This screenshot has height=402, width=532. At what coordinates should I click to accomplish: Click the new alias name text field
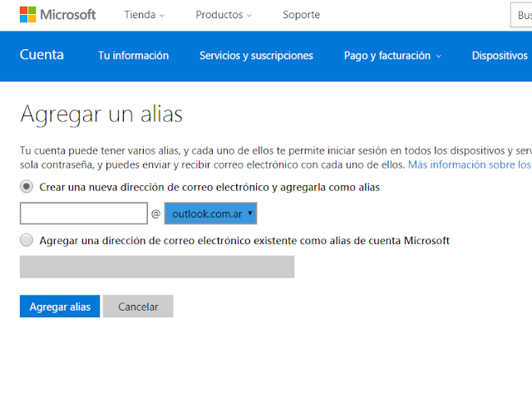pos(84,213)
